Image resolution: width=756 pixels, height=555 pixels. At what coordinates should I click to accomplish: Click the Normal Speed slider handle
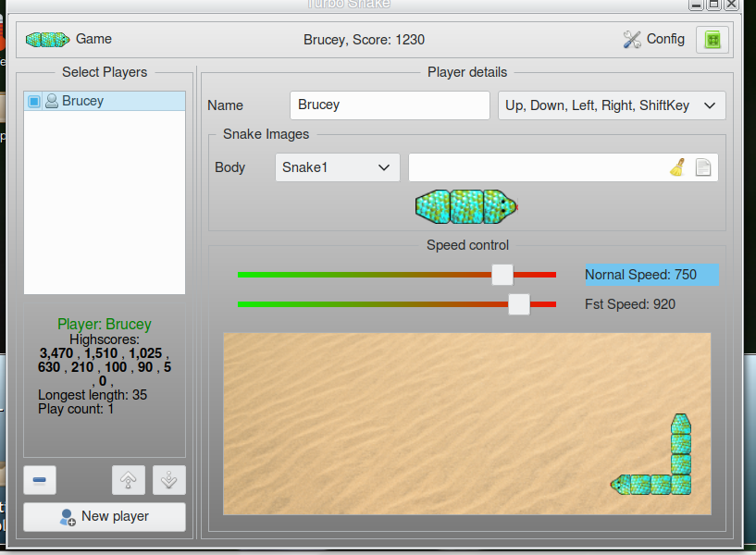click(502, 275)
